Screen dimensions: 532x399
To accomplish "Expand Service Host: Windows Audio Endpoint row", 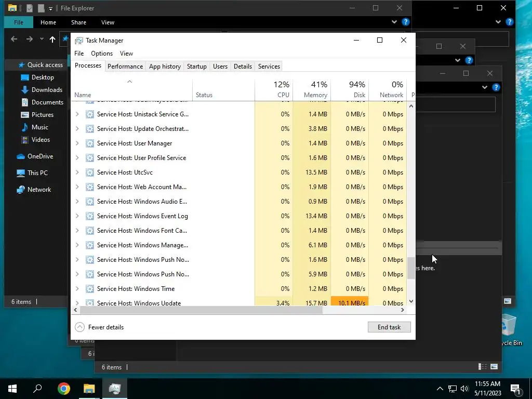I will point(77,202).
